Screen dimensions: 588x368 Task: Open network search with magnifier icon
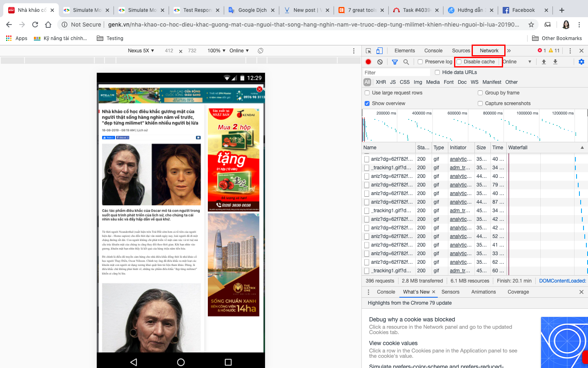tap(406, 62)
